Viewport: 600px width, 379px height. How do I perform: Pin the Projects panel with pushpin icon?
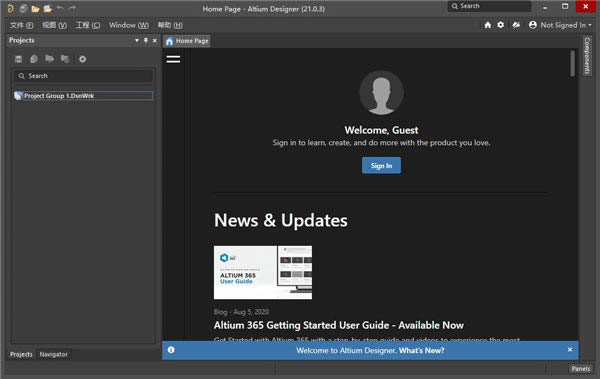tap(146, 40)
